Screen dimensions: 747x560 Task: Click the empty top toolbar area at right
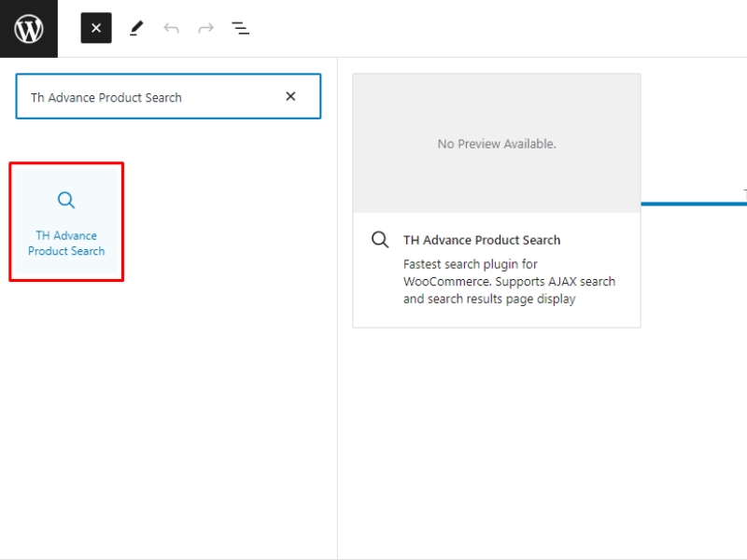coord(514,28)
